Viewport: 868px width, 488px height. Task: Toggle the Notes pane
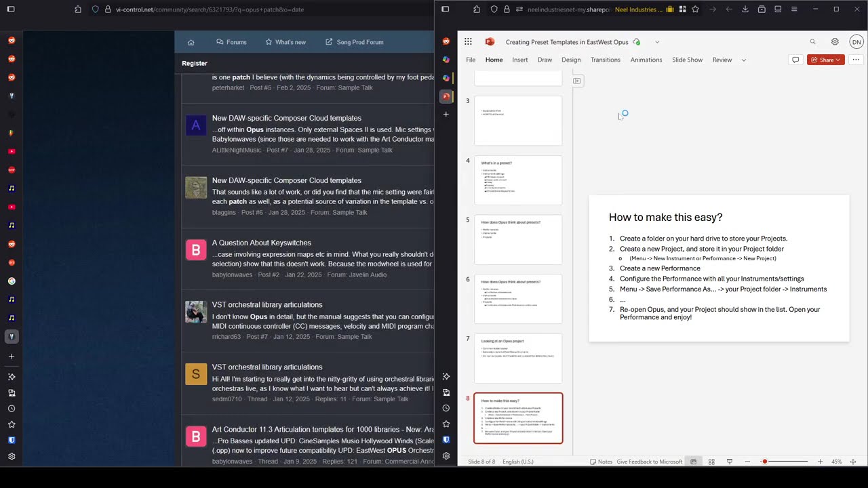click(x=601, y=462)
